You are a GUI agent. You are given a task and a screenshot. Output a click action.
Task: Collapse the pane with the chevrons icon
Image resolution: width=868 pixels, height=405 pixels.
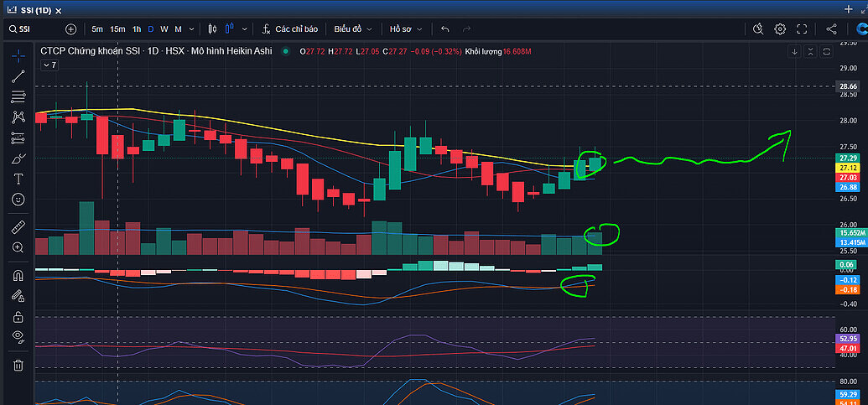pos(810,51)
